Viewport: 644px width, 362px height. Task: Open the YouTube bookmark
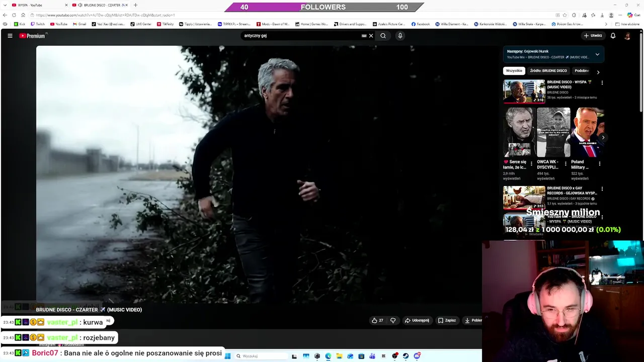click(x=59, y=24)
